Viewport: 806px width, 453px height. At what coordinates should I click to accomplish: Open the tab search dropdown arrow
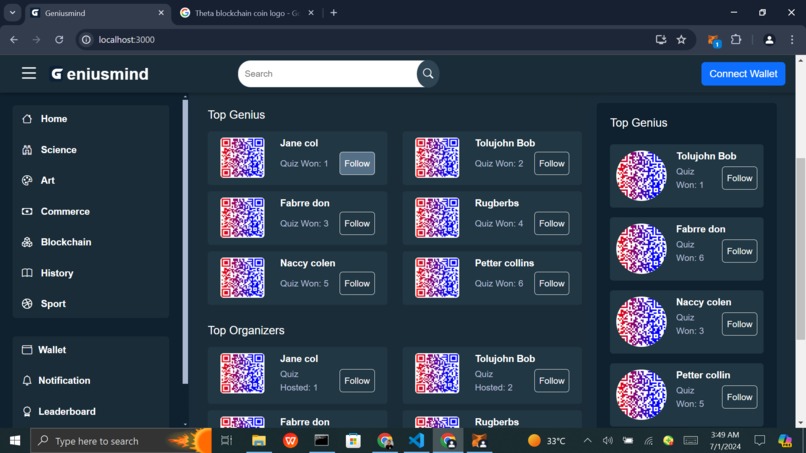(x=12, y=13)
